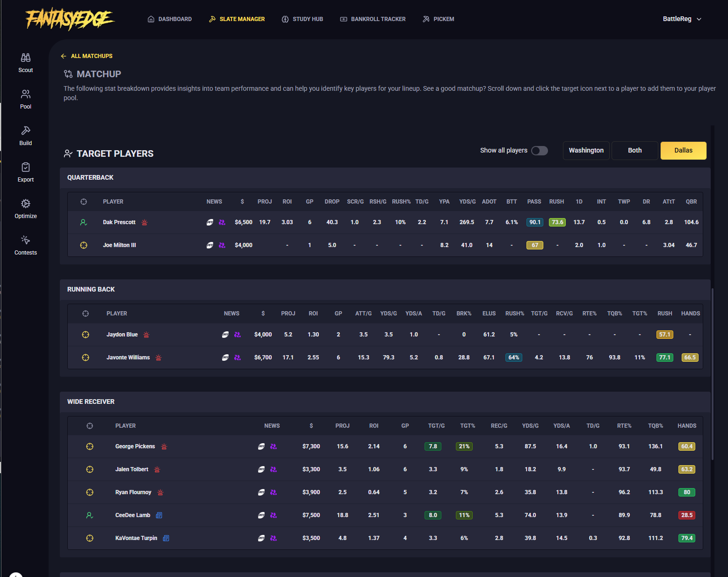This screenshot has width=728, height=577.
Task: Click the HANDS column header in wide receiver table
Action: 687,426
